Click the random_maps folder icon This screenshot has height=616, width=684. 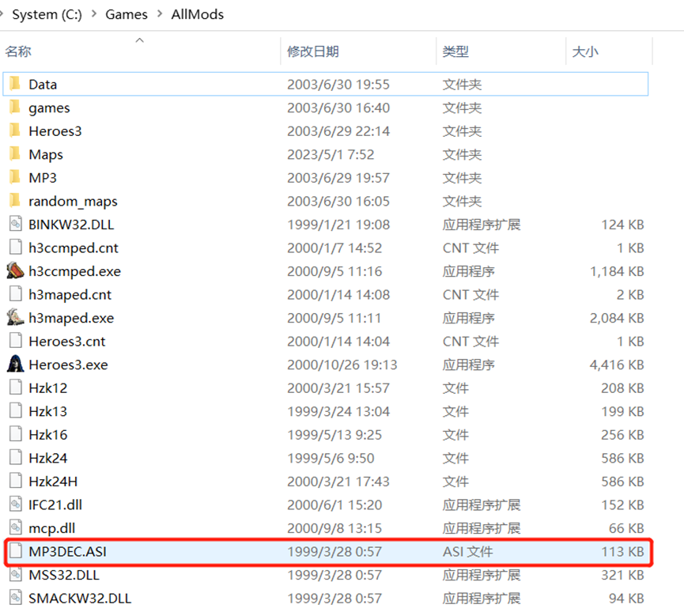click(x=15, y=201)
